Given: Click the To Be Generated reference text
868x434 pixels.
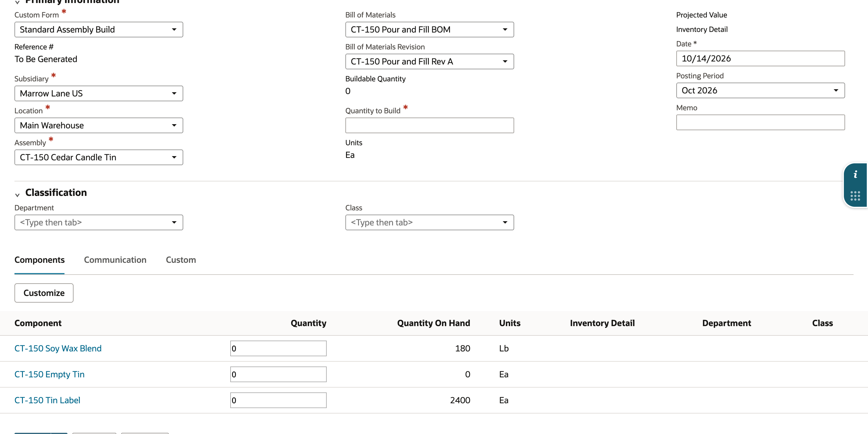Looking at the screenshot, I should [46, 59].
